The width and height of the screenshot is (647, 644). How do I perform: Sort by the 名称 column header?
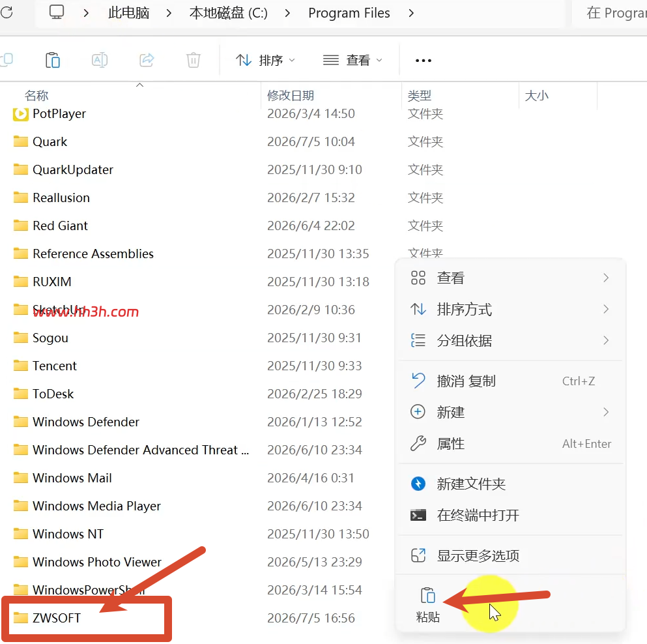(36, 96)
